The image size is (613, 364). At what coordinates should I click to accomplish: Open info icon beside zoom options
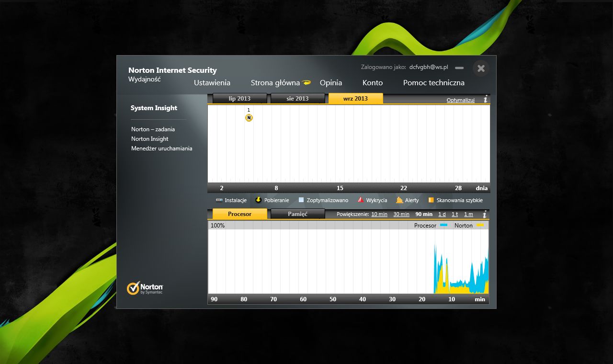pos(485,214)
